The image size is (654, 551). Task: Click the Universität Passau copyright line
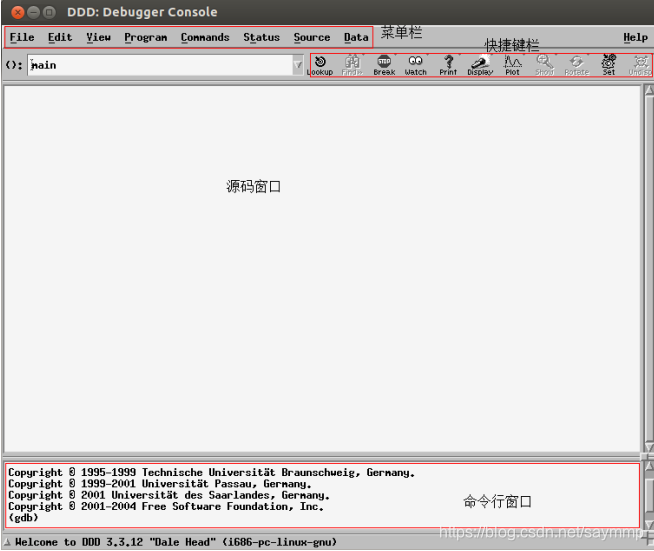(x=160, y=484)
